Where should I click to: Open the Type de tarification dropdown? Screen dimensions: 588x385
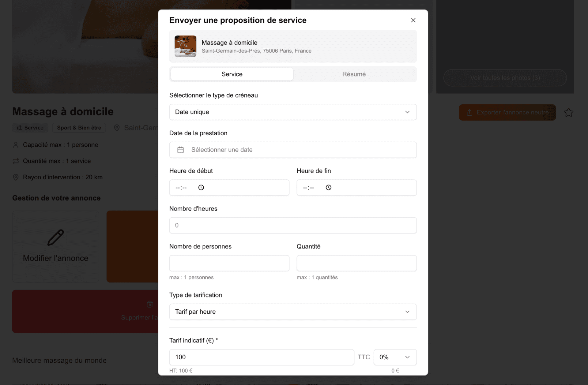[293, 312]
